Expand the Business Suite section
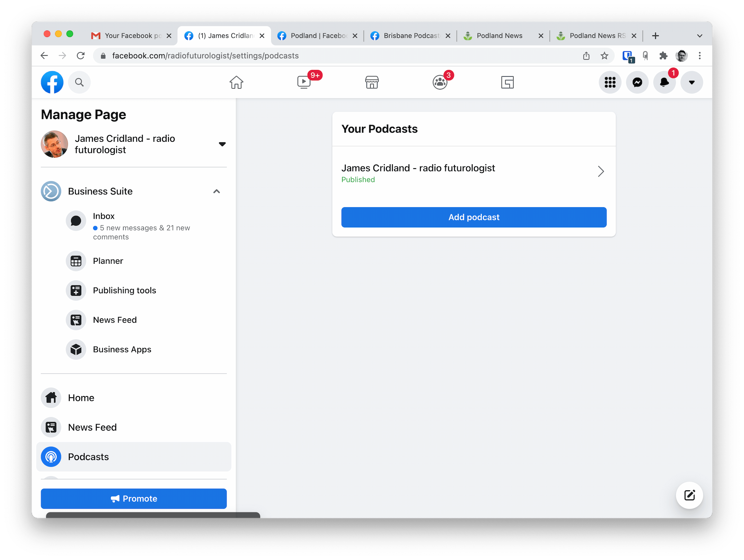This screenshot has height=560, width=744. click(x=217, y=191)
